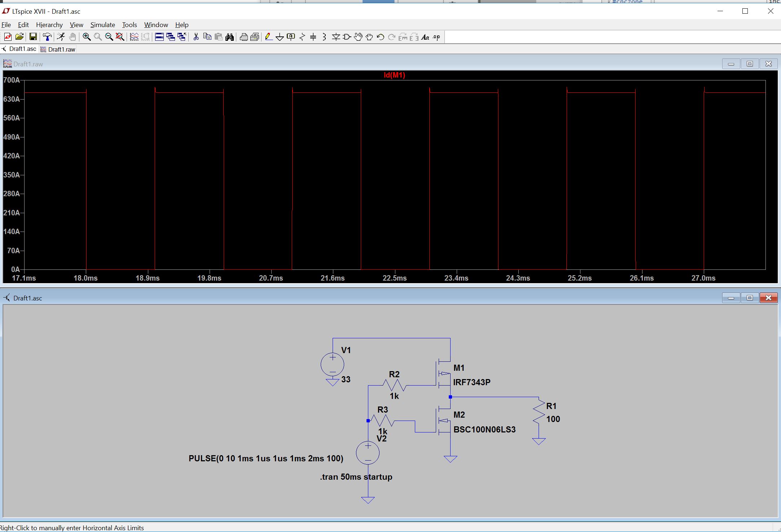Switch to the Draft1.asc tab
781x532 pixels.
[x=19, y=49]
